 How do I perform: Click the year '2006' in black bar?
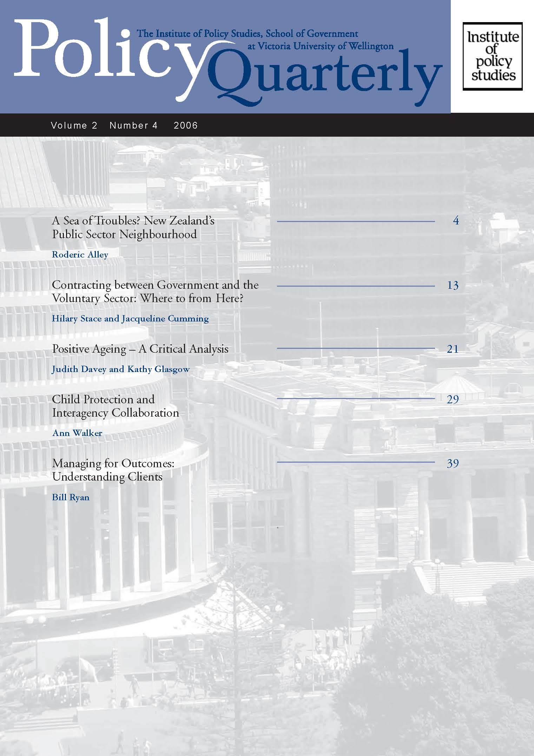click(x=186, y=125)
